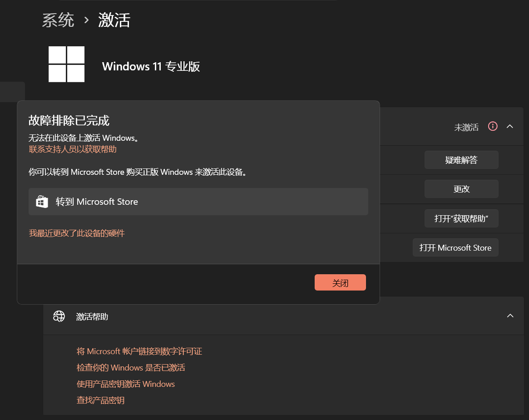Click 我最近更改了此设备的硬件 link

point(77,233)
